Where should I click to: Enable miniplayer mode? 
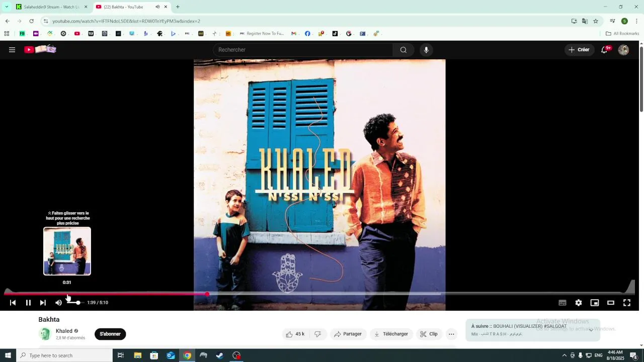[595, 303]
